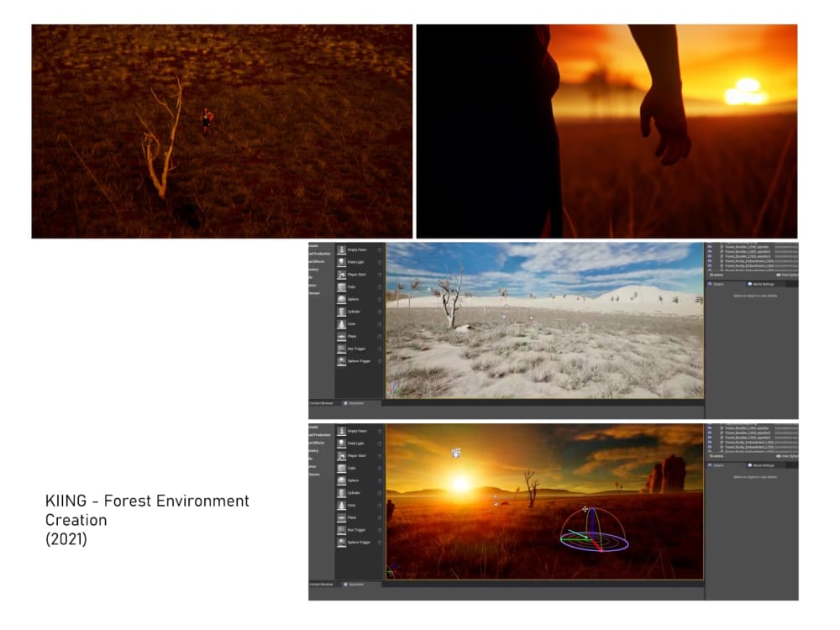Select Cube icon in daytime editor
840x630 pixels.
click(x=341, y=287)
